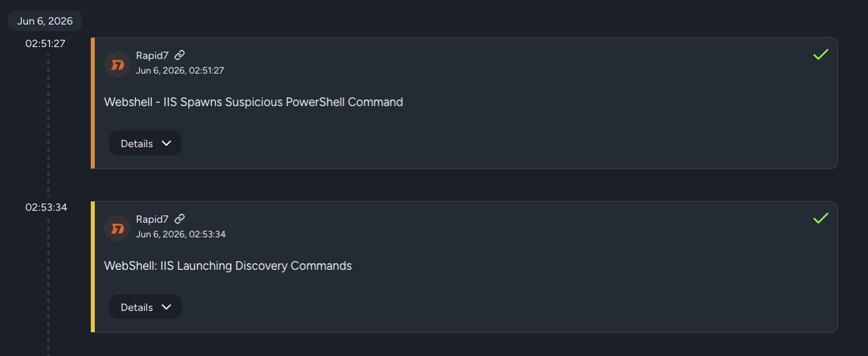Click the green checkmark on the Discovery Commands alert
The image size is (868, 356).
(x=821, y=218)
